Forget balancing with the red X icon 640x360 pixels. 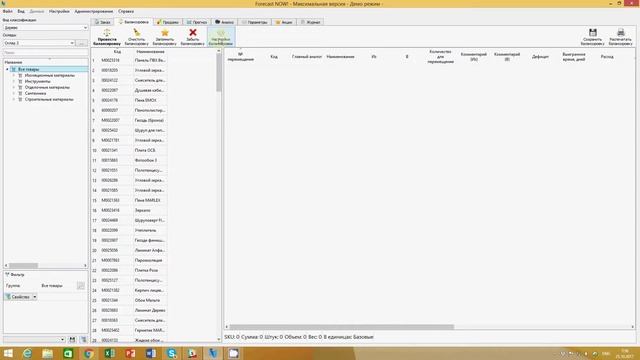(x=193, y=37)
